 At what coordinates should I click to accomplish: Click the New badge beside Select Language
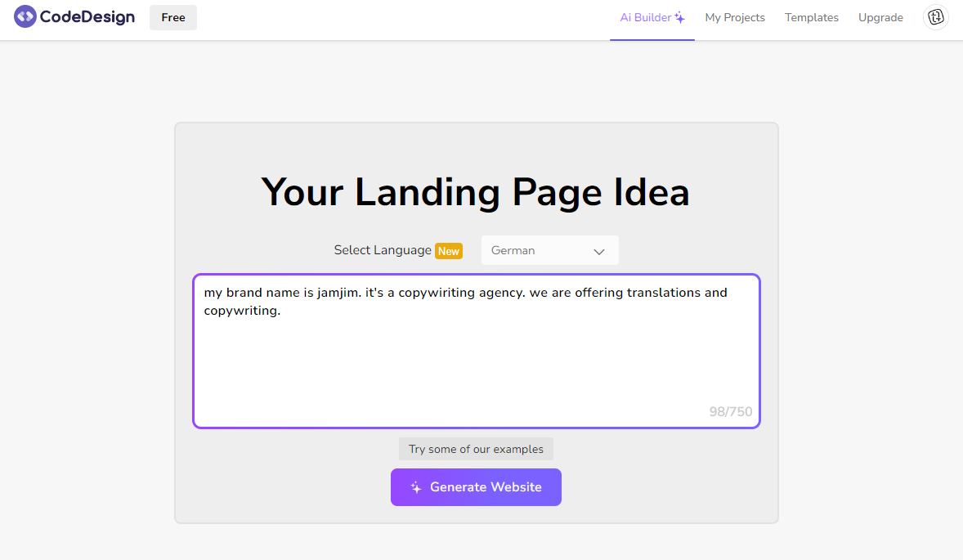[x=449, y=251]
